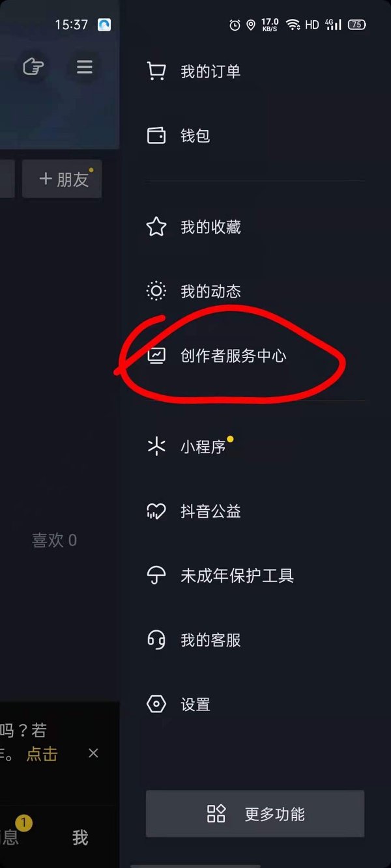Viewport: 391px width, 868px height.
Task: Switch to the 我 bottom tab
Action: coord(80,837)
